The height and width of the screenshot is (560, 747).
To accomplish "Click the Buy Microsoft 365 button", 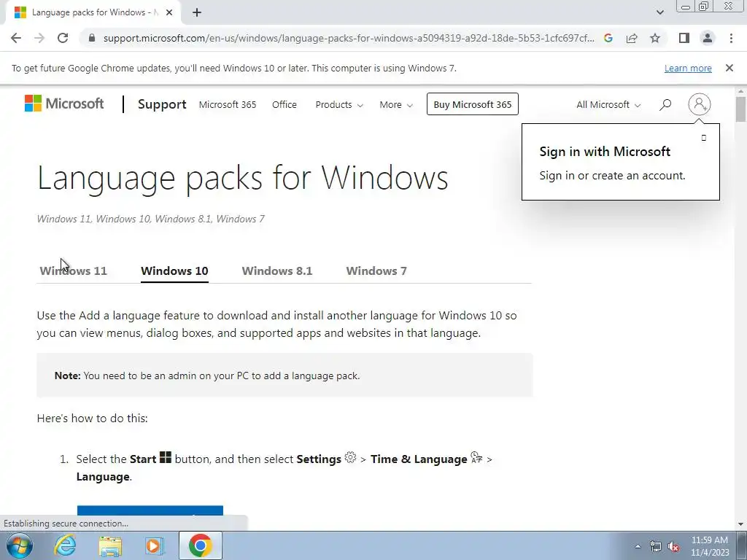I will [x=473, y=104].
